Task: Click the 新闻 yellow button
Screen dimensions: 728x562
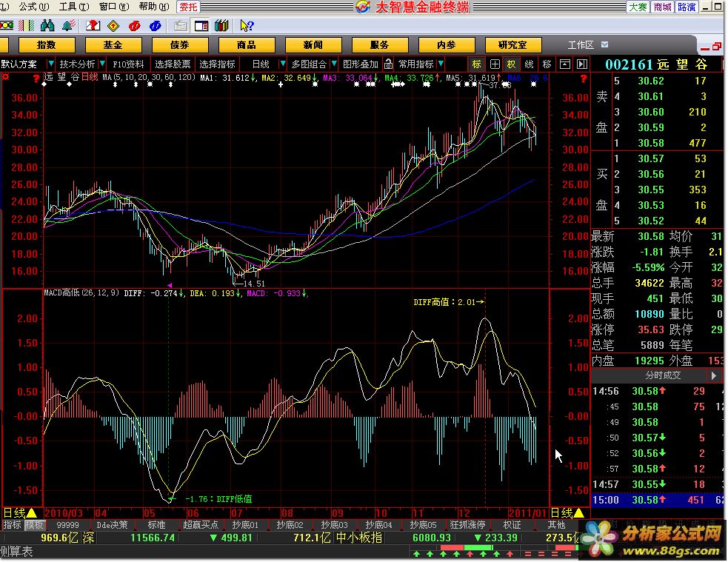Action: (x=313, y=45)
